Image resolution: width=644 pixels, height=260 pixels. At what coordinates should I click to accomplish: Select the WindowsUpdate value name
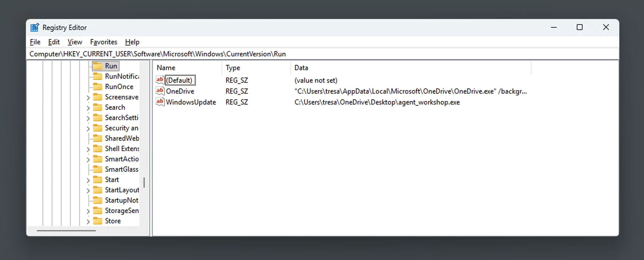click(x=191, y=102)
